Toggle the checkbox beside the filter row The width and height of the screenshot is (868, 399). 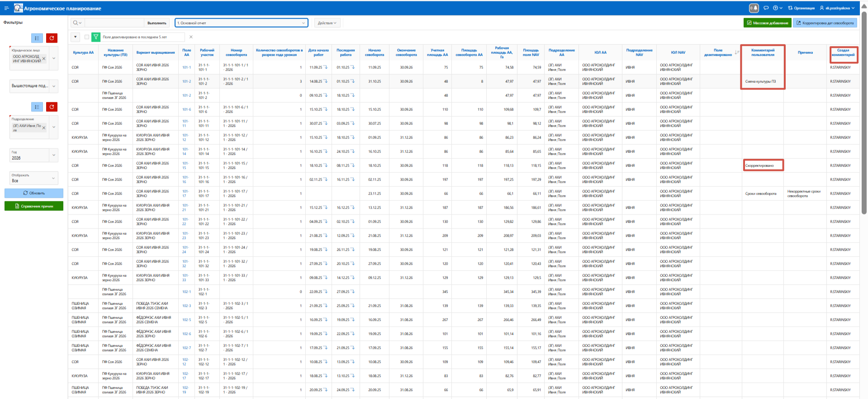coord(87,37)
